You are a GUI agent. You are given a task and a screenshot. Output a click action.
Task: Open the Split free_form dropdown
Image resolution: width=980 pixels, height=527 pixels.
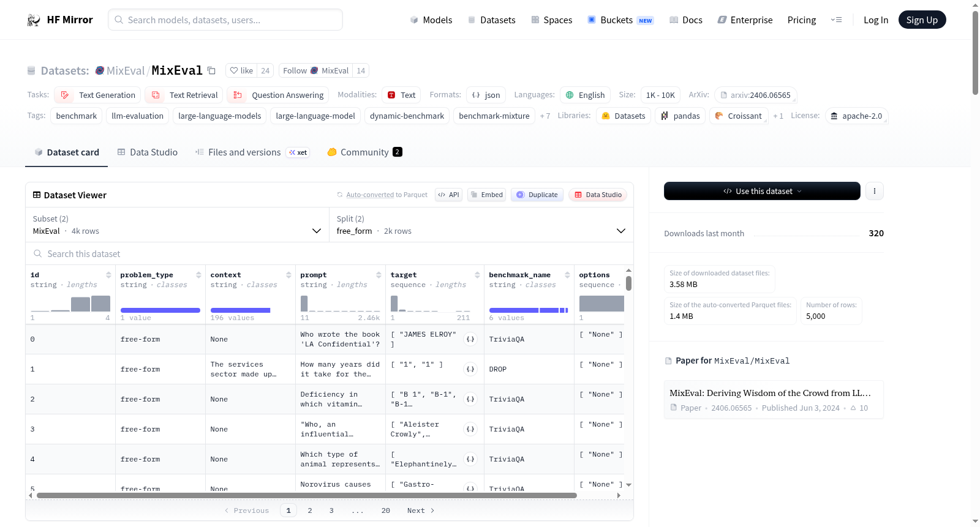pos(481,225)
